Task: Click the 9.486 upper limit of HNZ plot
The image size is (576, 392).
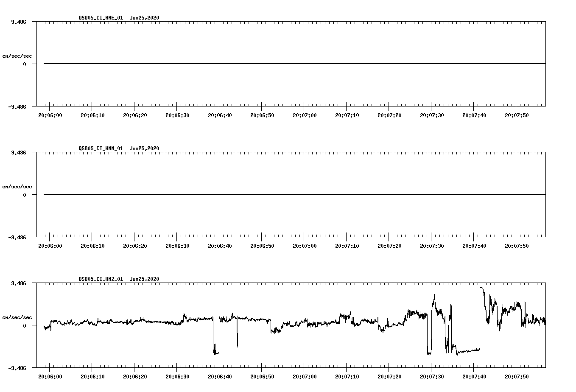Action: (x=19, y=283)
